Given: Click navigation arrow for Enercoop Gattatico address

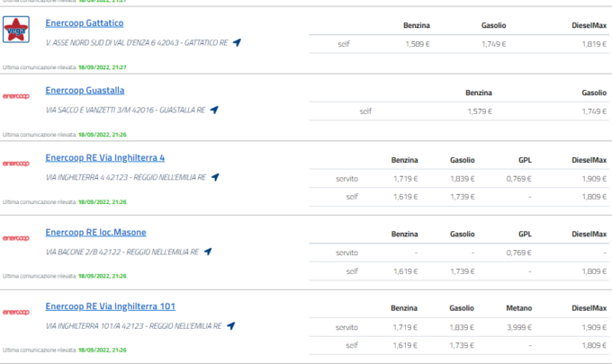Looking at the screenshot, I should click(237, 42).
